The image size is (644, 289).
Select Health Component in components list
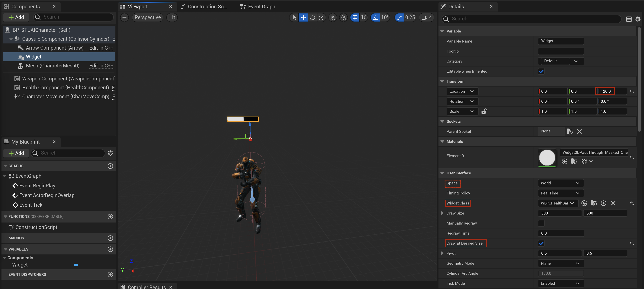tap(65, 88)
